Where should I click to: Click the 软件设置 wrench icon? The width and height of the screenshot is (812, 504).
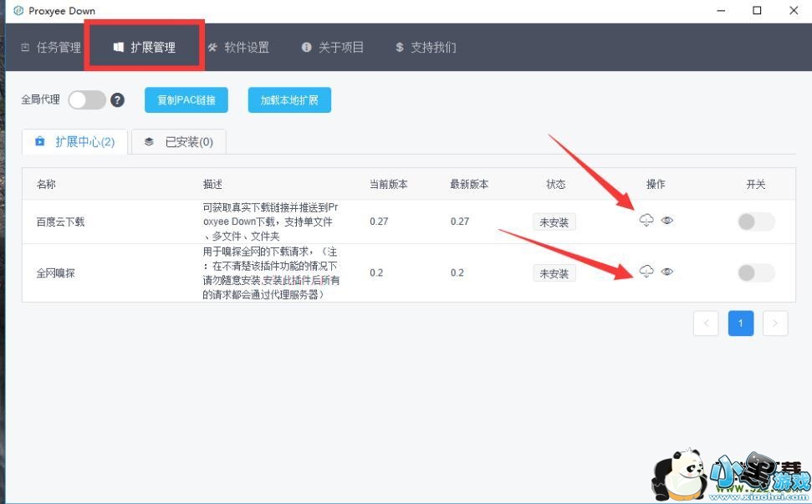[212, 48]
